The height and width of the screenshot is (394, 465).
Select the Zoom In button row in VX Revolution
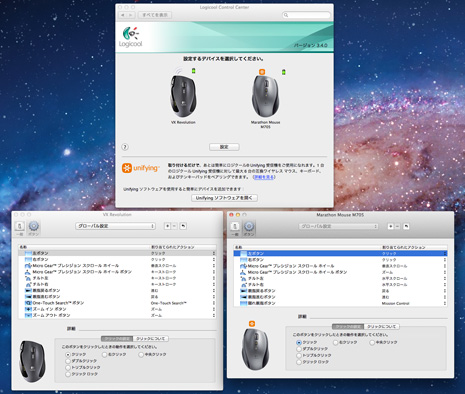coord(117,309)
